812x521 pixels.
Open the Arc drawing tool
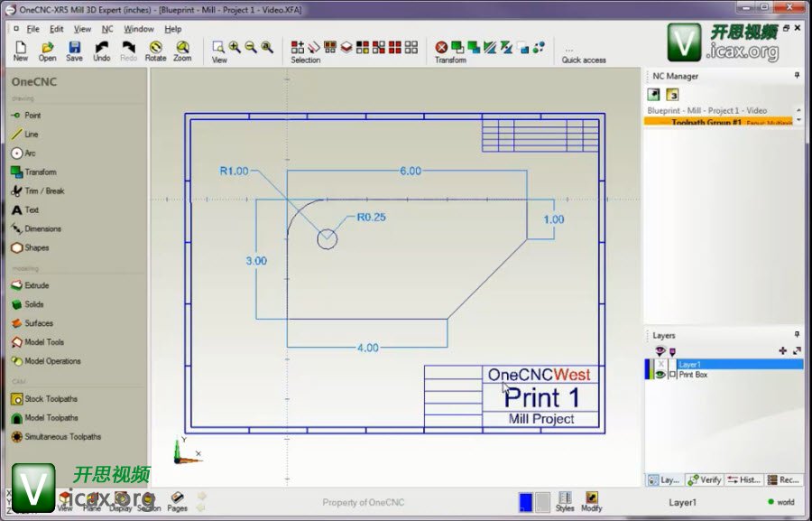pos(23,153)
